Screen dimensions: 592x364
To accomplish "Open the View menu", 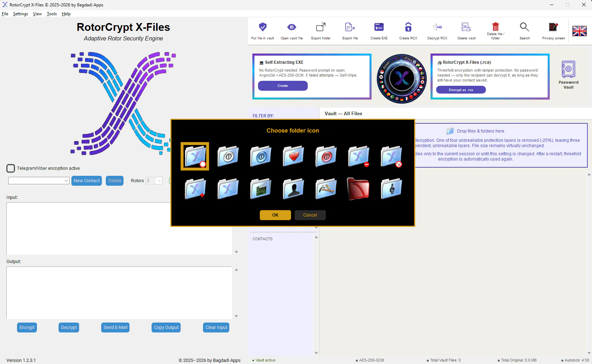I will click(x=37, y=14).
